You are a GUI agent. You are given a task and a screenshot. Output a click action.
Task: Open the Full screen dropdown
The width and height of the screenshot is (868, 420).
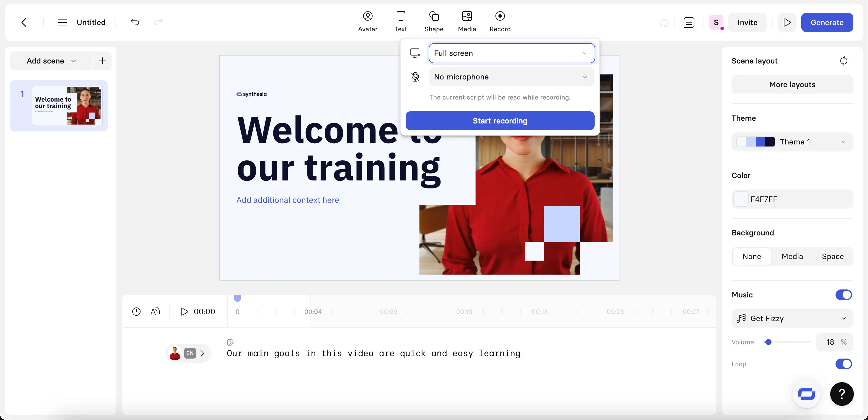tap(511, 53)
